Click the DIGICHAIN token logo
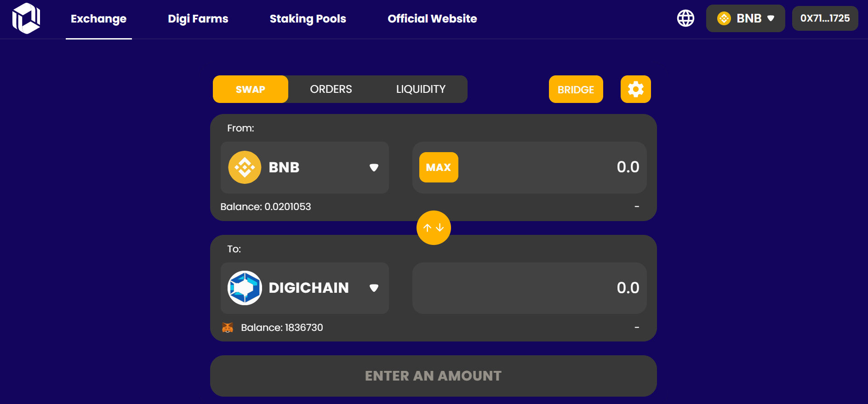 point(245,288)
